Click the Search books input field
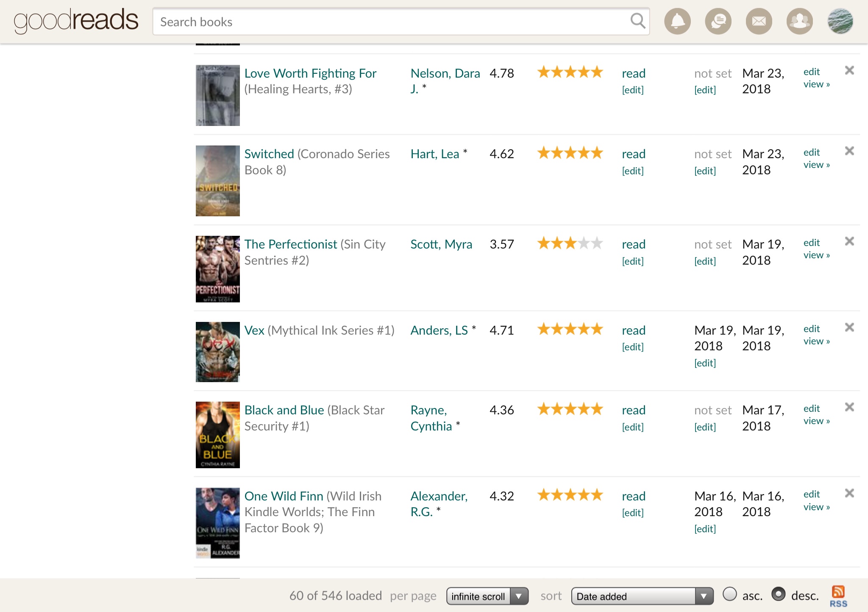868x612 pixels. click(x=390, y=22)
